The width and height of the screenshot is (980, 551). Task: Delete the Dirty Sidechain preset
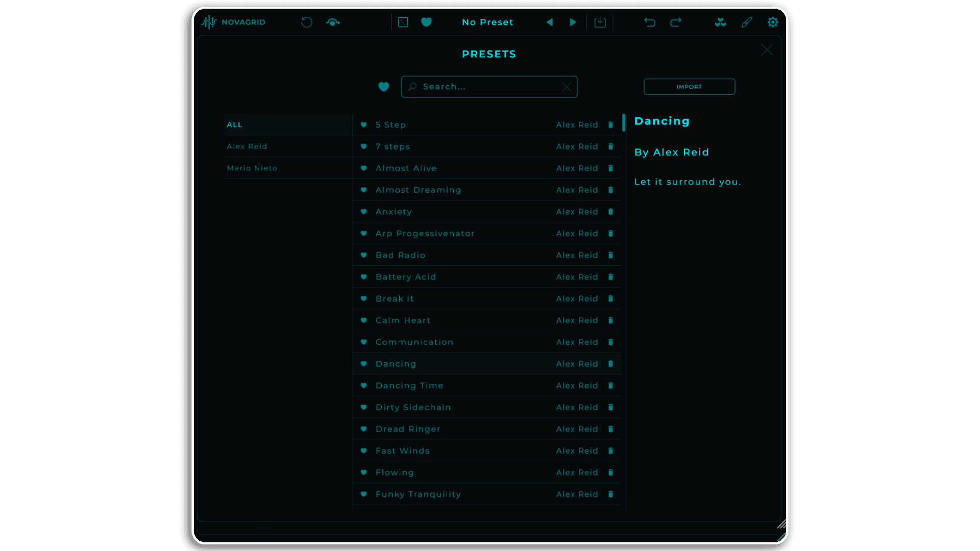pyautogui.click(x=610, y=407)
